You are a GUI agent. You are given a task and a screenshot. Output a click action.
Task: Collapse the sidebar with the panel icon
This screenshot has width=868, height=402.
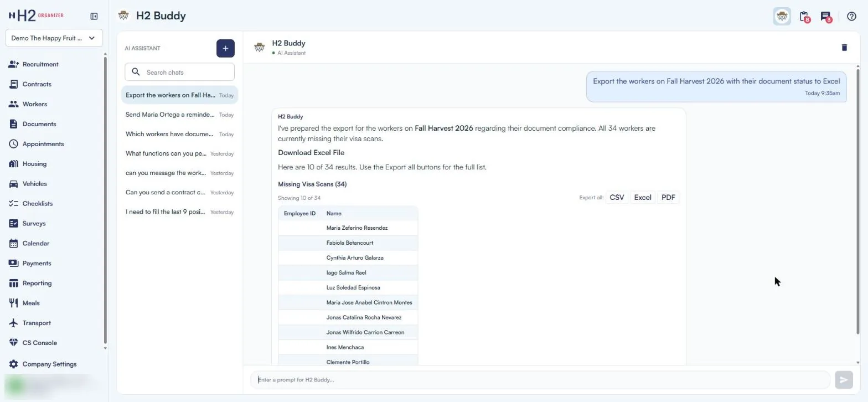point(94,16)
